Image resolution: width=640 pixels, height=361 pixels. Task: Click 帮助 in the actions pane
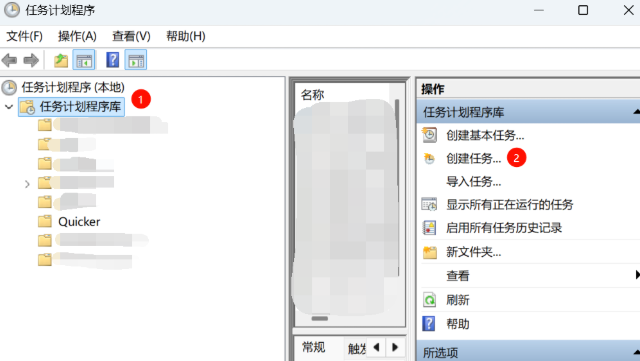[458, 324]
